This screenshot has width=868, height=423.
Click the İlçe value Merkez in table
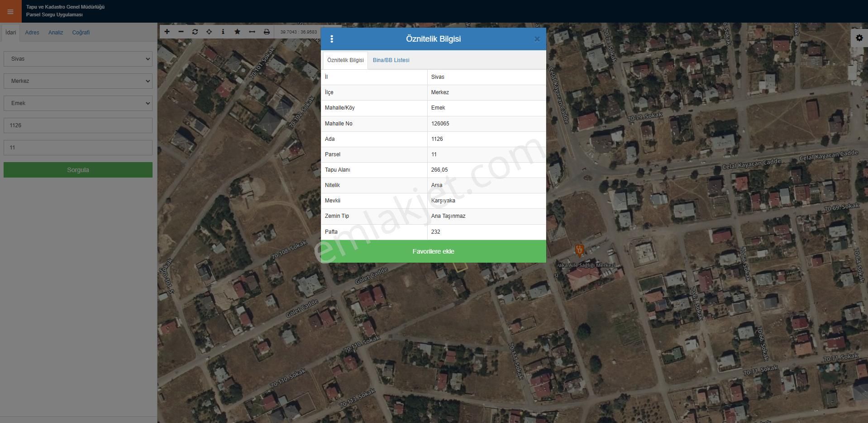coord(440,92)
